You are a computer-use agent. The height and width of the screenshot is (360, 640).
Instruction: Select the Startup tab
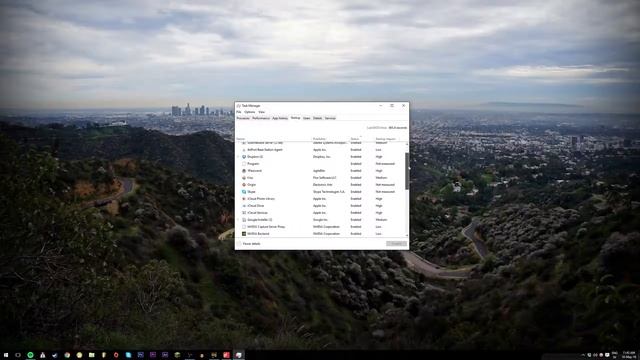tap(296, 118)
